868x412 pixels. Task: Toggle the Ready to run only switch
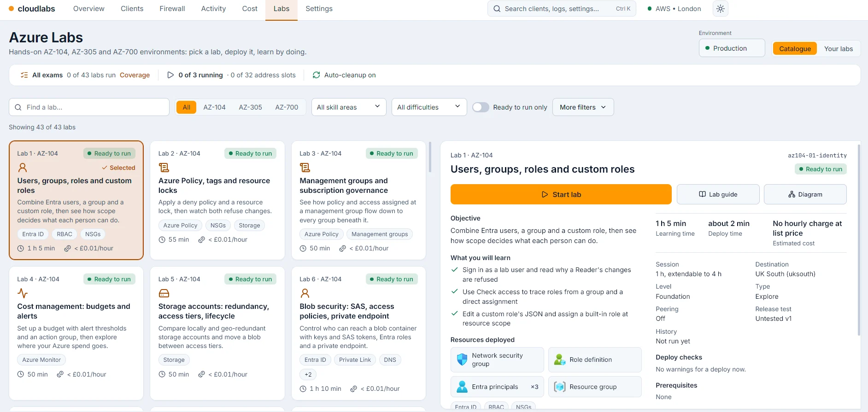[481, 107]
